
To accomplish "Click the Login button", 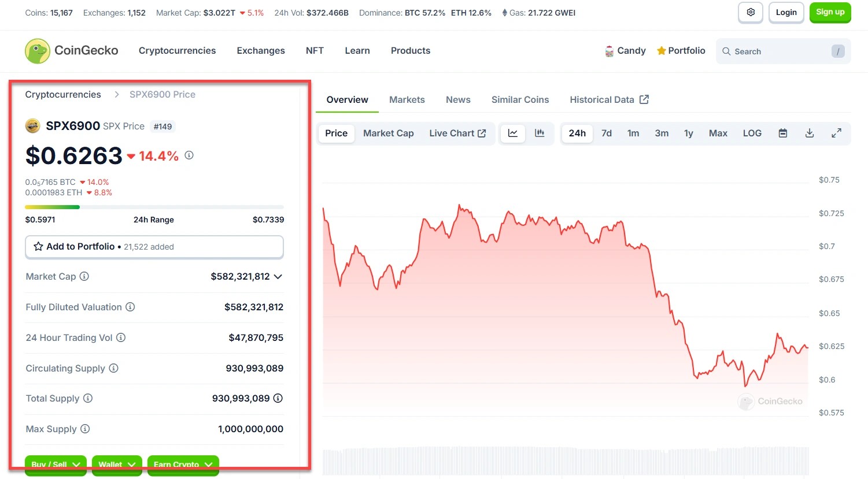I will (x=786, y=12).
